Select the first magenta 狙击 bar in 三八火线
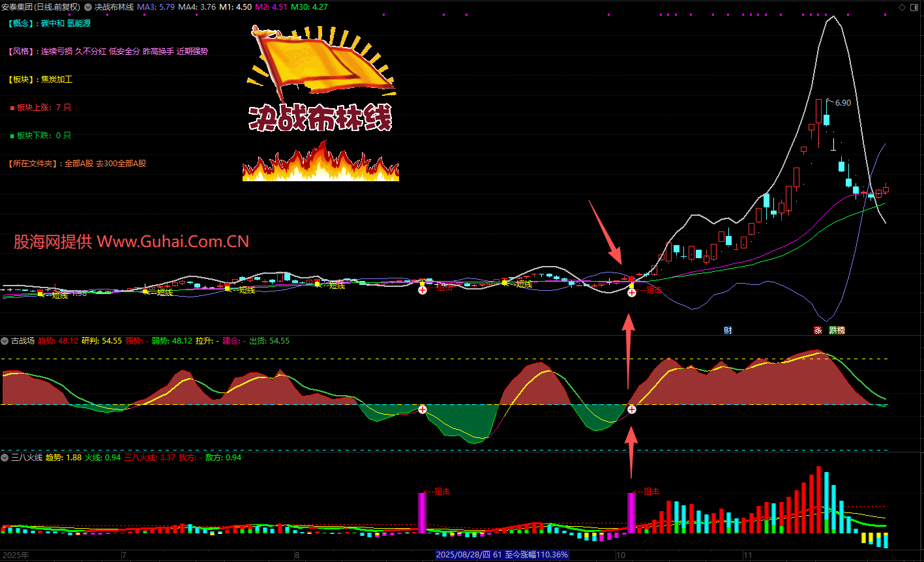Image resolution: width=924 pixels, height=562 pixels. pos(422,512)
